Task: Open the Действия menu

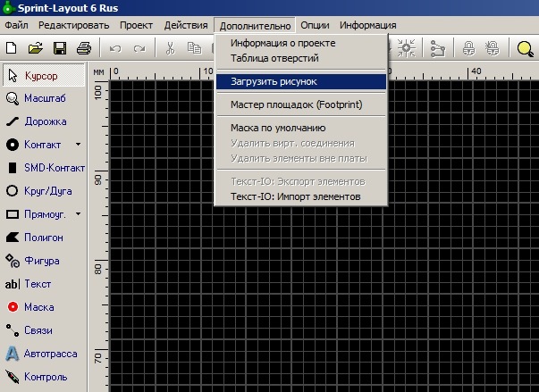Action: [x=186, y=25]
